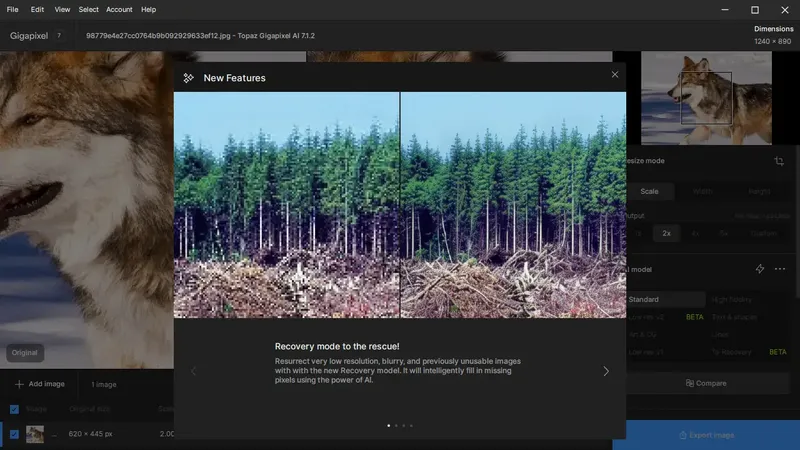
Task: Select the Standard AI model
Action: pyautogui.click(x=665, y=299)
